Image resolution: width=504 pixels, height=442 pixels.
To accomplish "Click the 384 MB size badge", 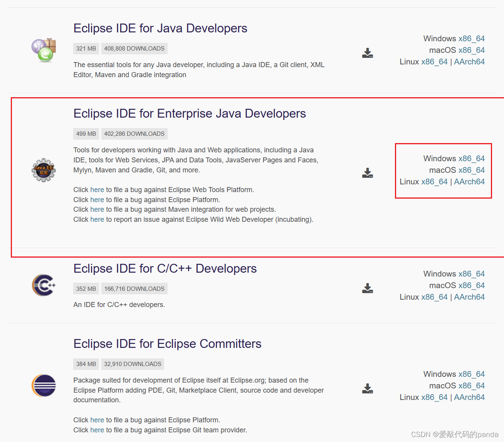I will point(86,364).
